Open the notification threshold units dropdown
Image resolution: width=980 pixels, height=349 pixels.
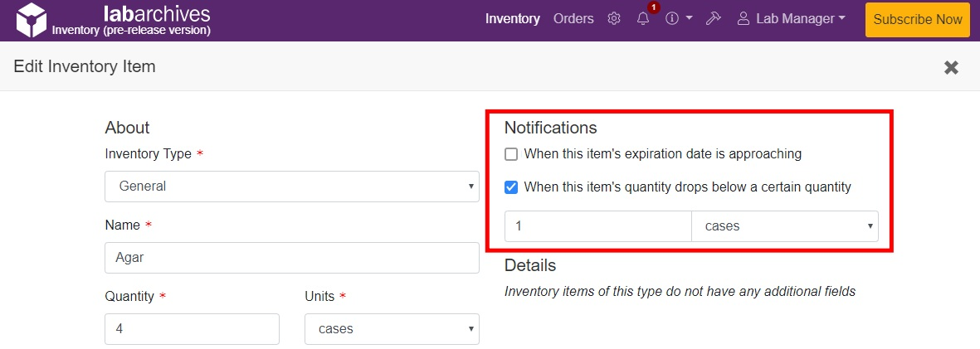[x=784, y=225]
